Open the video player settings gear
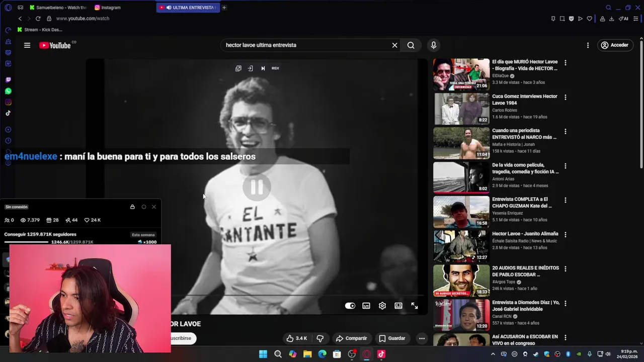 [x=382, y=306]
